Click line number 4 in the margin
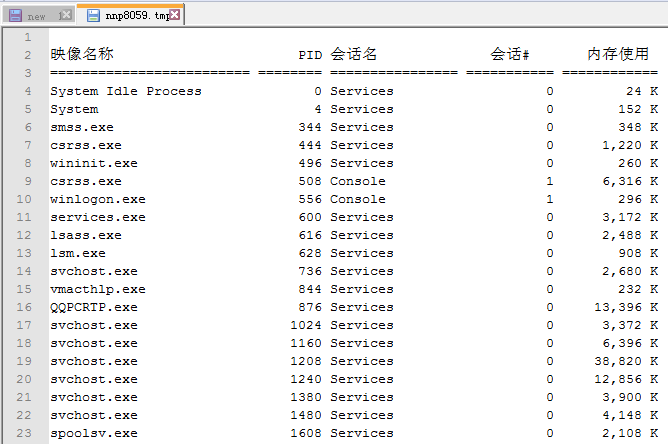Viewport: 668px width, 444px height. click(x=27, y=91)
